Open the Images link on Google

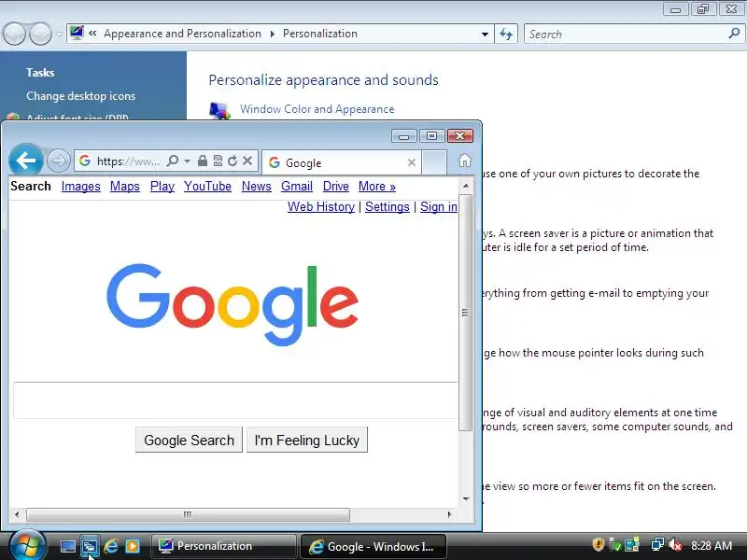(x=81, y=186)
